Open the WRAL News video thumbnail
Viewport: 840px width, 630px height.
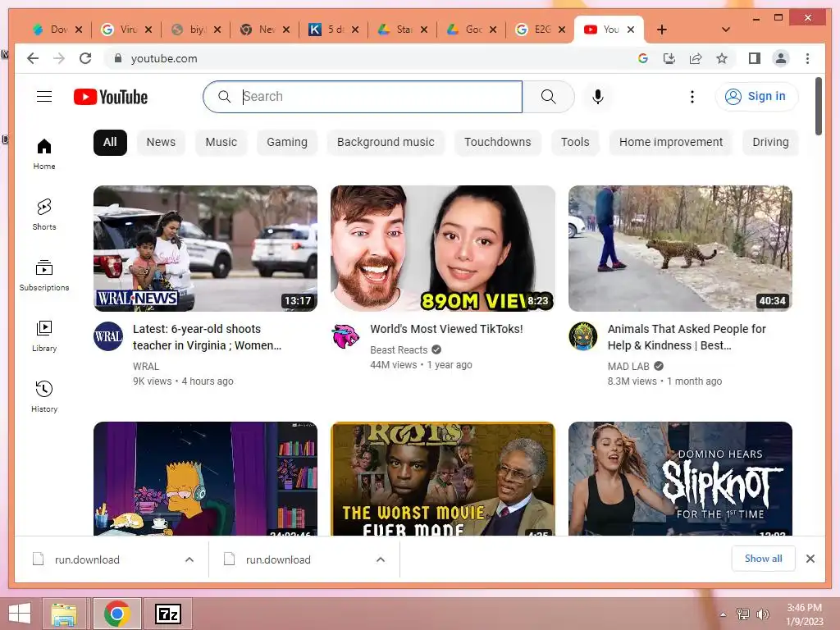point(205,249)
